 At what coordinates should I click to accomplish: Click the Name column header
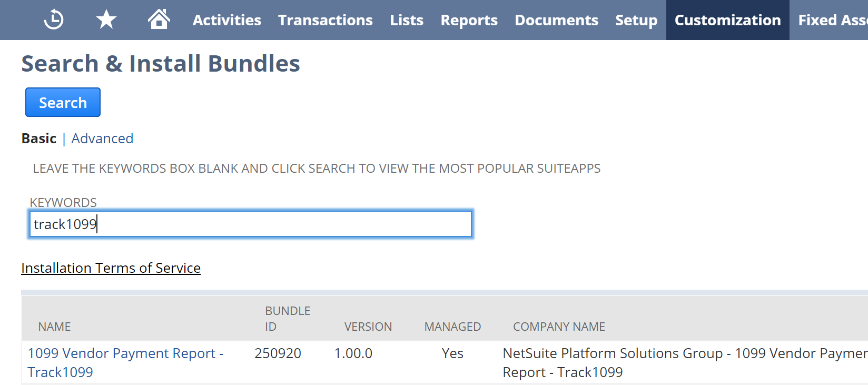pos(54,327)
